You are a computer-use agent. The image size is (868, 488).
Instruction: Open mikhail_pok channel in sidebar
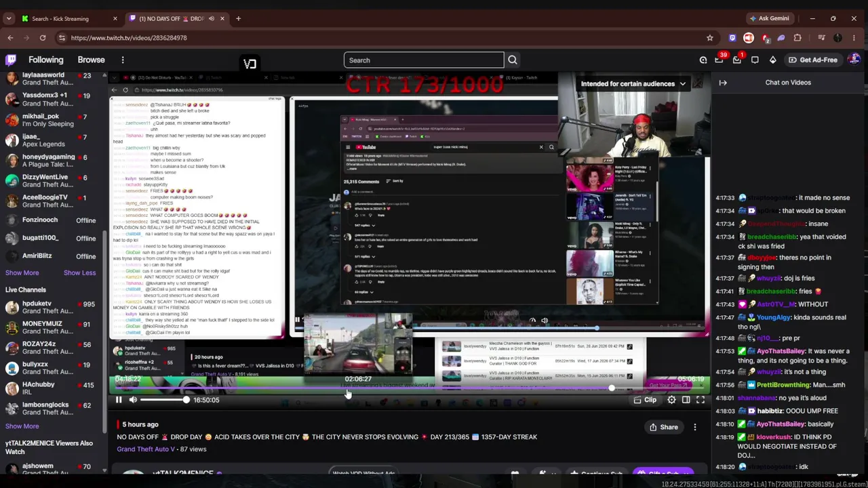tap(52, 120)
